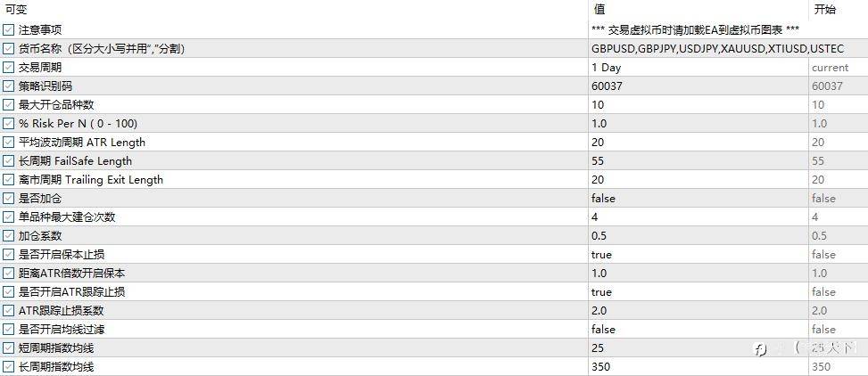Uncheck the 最大开仓品种数 checkbox

(8, 104)
